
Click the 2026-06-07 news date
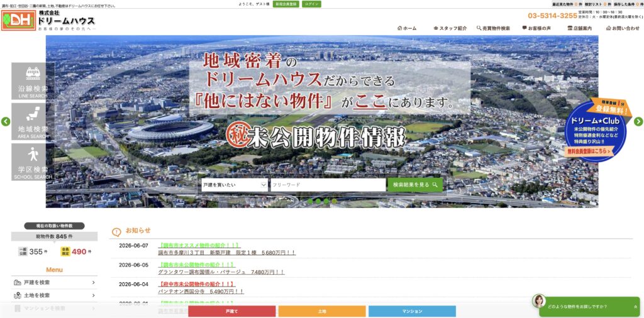click(133, 245)
